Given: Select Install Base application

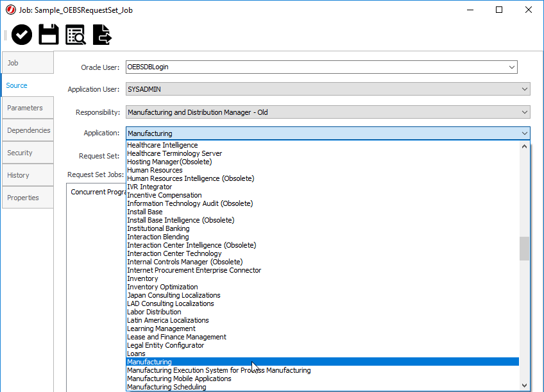Looking at the screenshot, I should [x=322, y=212].
